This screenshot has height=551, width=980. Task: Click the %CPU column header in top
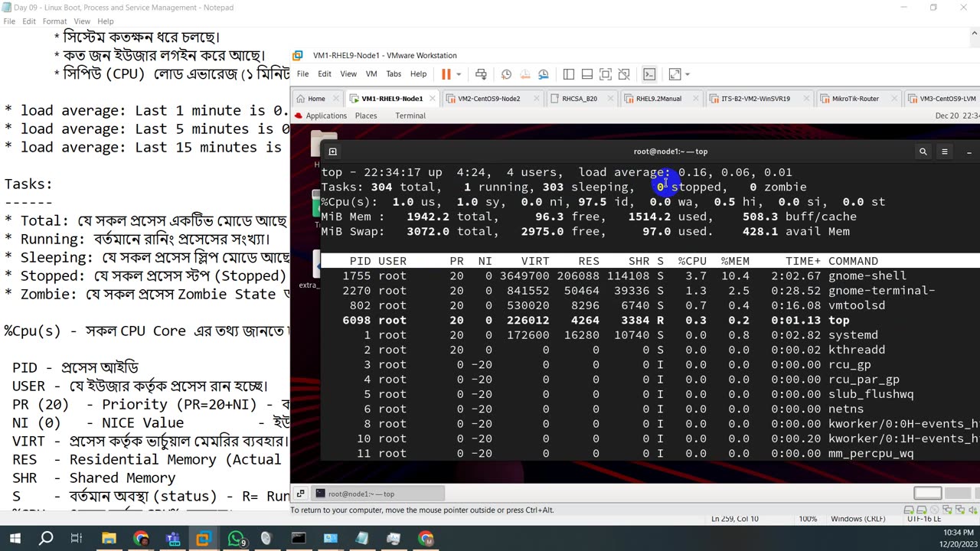coord(692,261)
